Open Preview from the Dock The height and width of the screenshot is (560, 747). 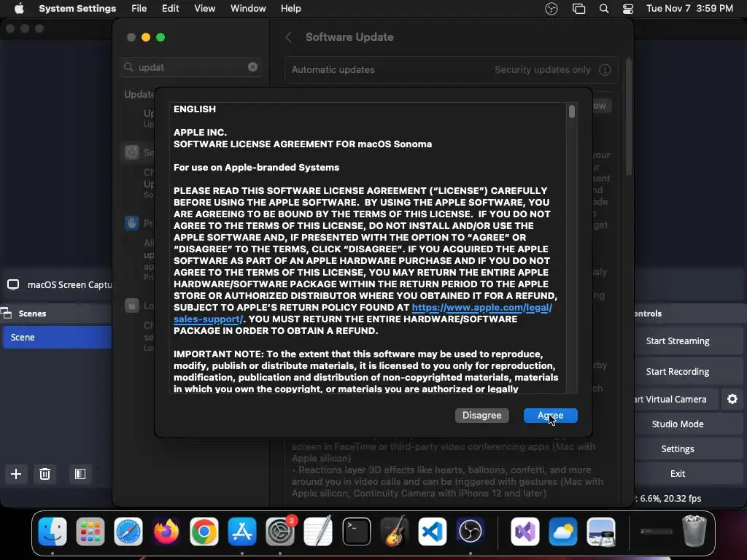point(601,532)
